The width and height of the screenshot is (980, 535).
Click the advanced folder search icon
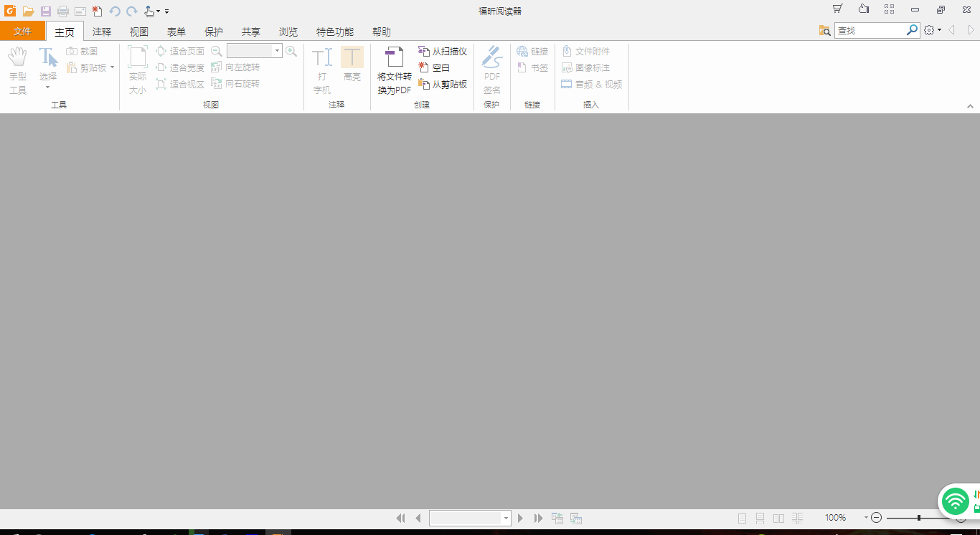825,30
